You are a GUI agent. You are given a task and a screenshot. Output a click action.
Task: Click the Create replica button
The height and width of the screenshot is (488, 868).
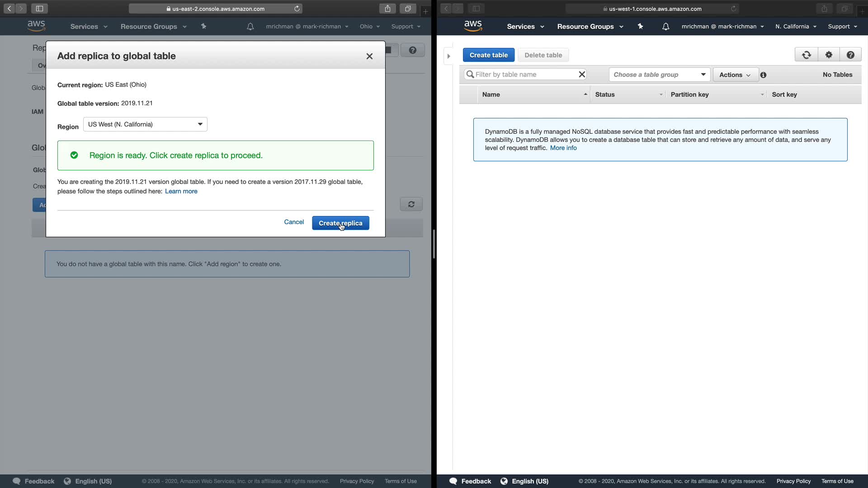pos(340,223)
